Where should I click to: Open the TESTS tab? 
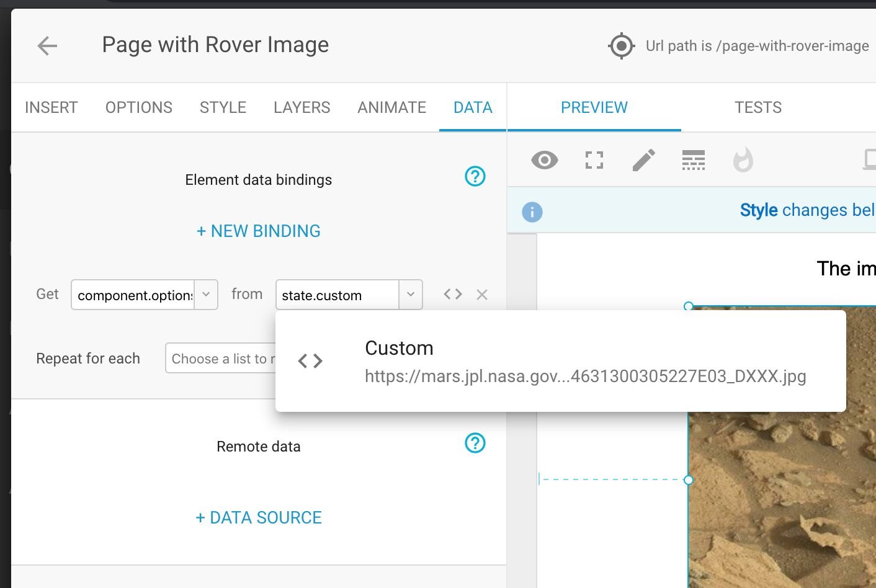(x=758, y=107)
